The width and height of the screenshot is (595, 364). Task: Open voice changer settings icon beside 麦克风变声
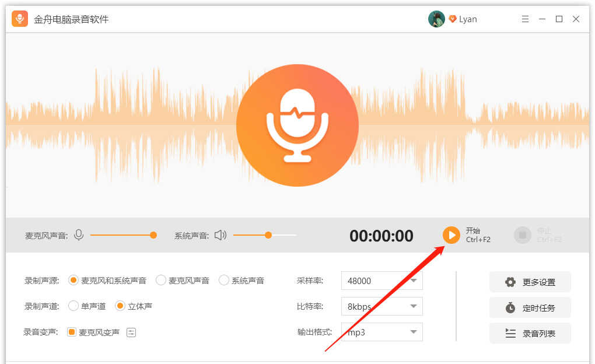pos(131,332)
